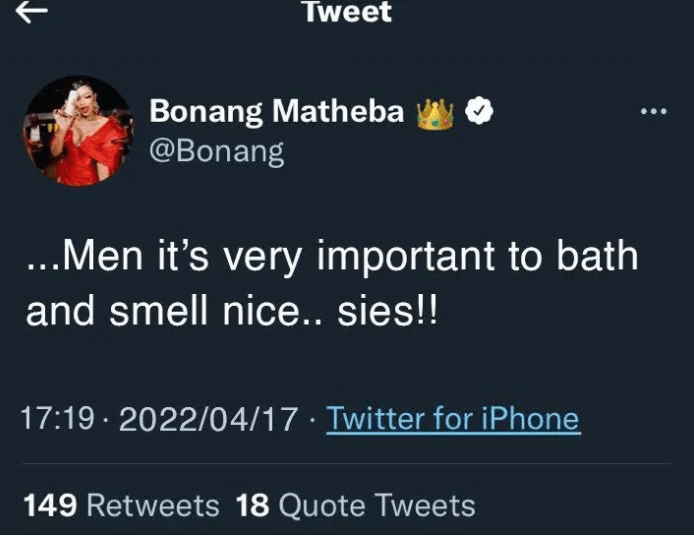
Task: View the 18 Quote Tweets list
Action: [x=356, y=505]
